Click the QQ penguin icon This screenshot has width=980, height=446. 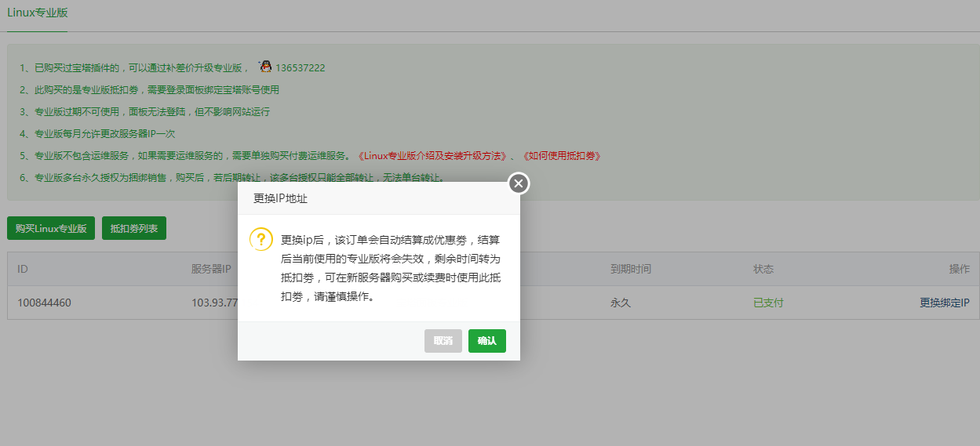265,67
